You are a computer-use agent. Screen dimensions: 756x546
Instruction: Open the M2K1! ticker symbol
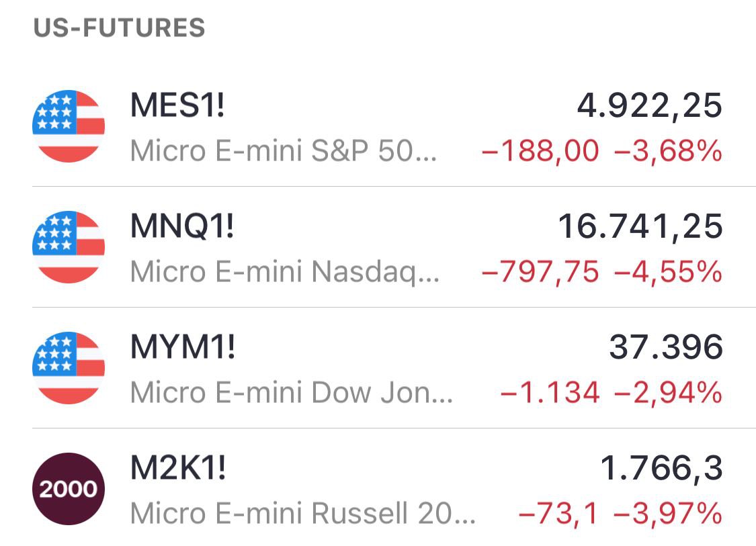click(x=178, y=469)
